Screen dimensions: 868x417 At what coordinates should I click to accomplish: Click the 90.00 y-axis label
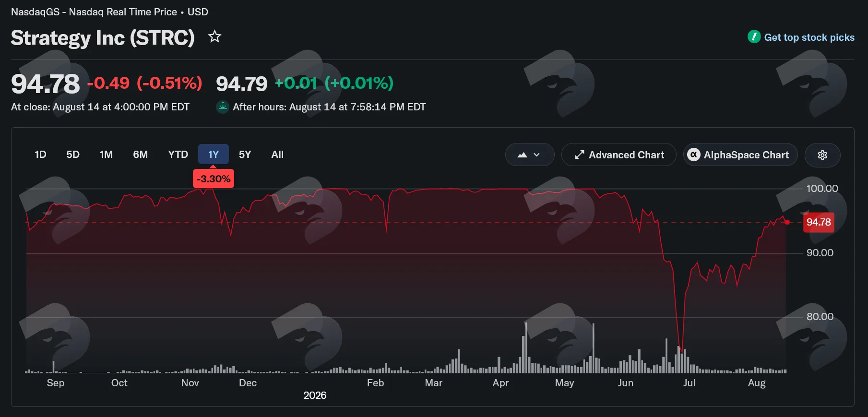pyautogui.click(x=820, y=253)
